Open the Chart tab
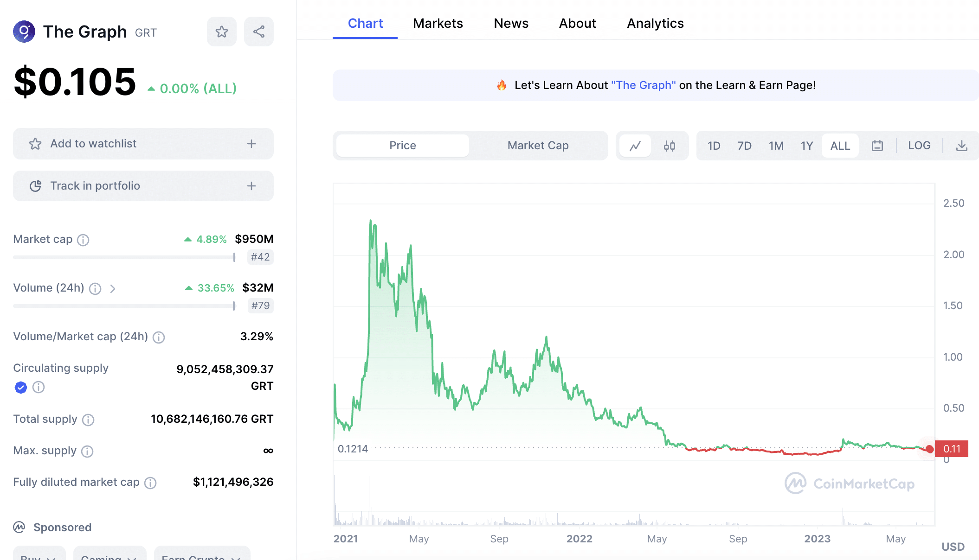The image size is (979, 560). pyautogui.click(x=365, y=23)
